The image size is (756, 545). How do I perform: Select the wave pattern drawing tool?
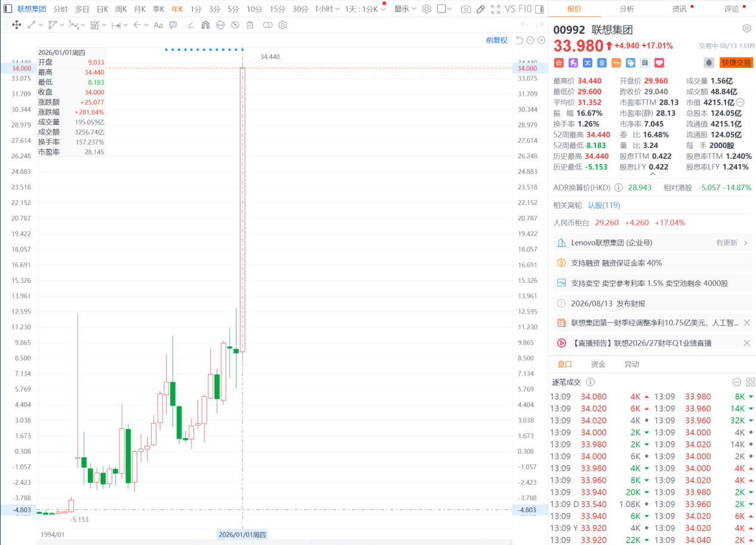(x=73, y=25)
